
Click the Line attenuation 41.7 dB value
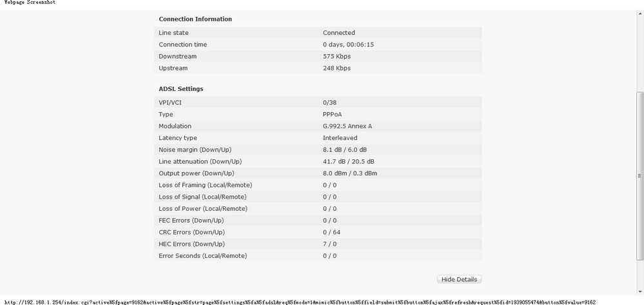[x=348, y=161]
